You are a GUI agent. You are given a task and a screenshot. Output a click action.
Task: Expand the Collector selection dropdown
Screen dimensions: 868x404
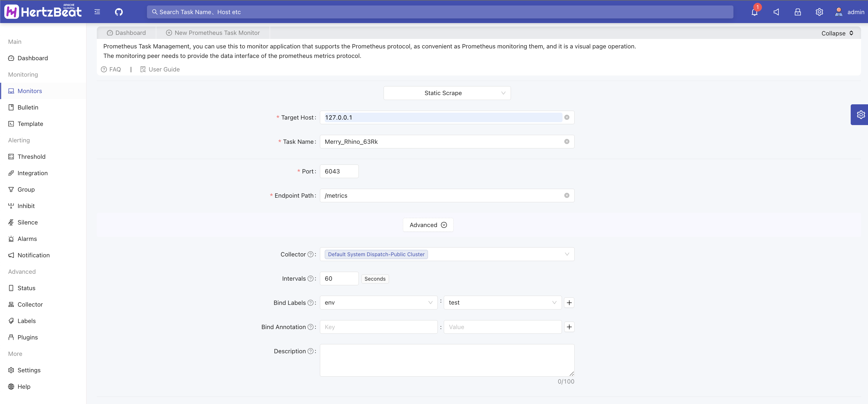tap(567, 254)
